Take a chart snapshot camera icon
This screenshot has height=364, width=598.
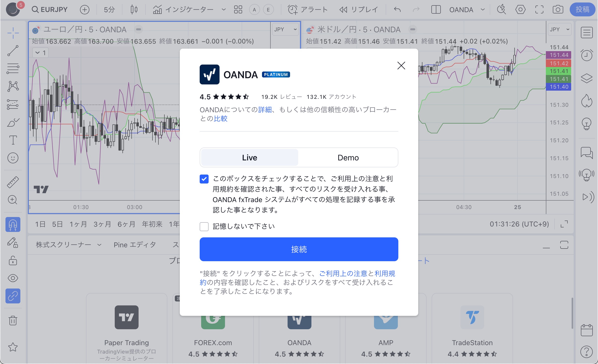558,10
